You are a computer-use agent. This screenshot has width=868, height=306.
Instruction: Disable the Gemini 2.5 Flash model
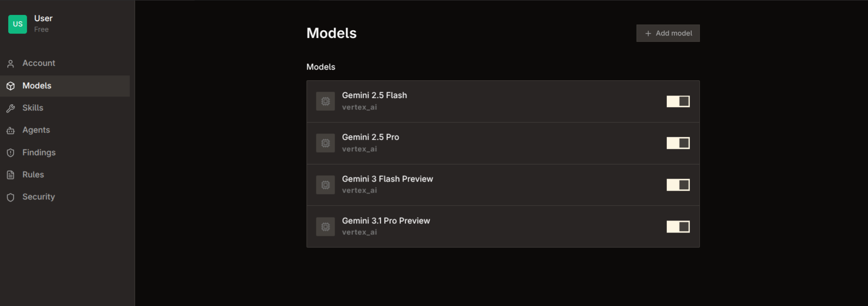pos(678,101)
